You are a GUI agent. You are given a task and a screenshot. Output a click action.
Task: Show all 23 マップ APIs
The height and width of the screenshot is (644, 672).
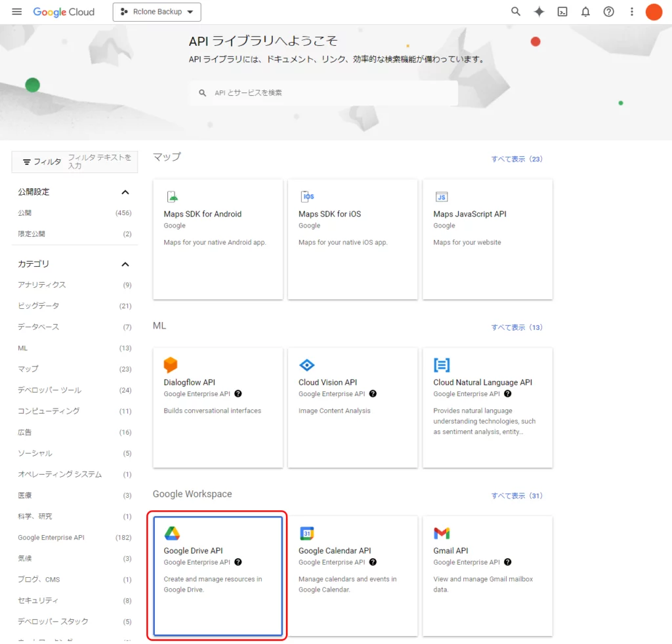(x=517, y=159)
